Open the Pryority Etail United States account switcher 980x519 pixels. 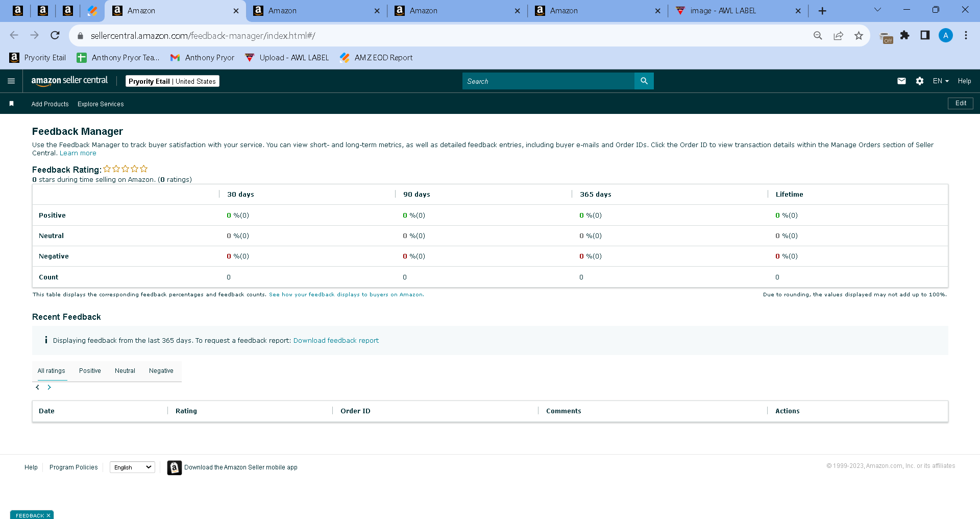[x=173, y=81]
